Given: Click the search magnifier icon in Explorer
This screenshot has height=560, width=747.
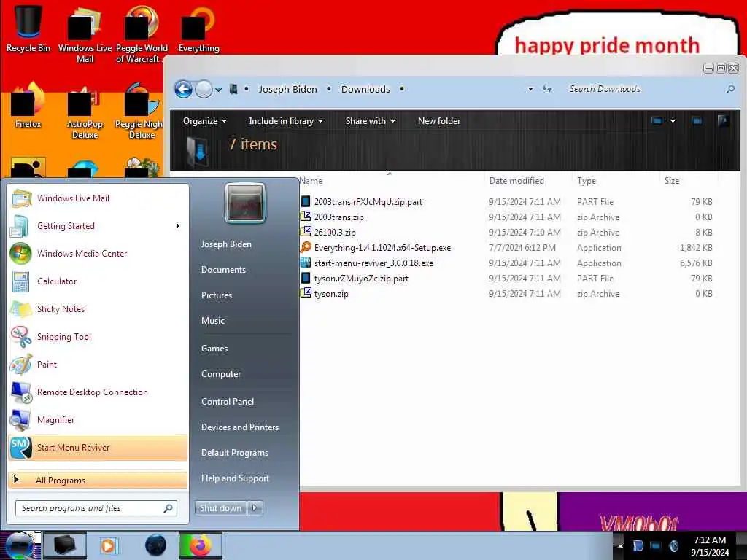Looking at the screenshot, I should point(730,89).
